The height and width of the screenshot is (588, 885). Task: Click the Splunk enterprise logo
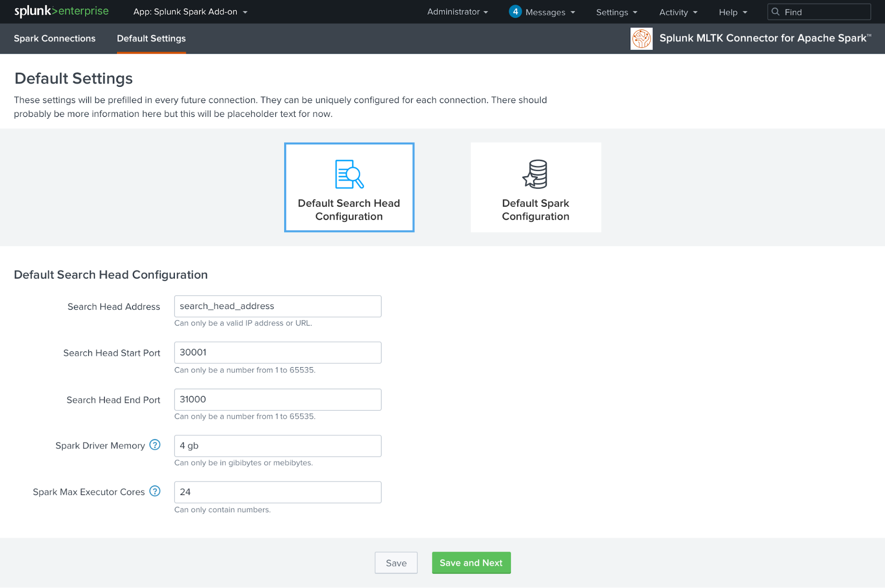[61, 11]
